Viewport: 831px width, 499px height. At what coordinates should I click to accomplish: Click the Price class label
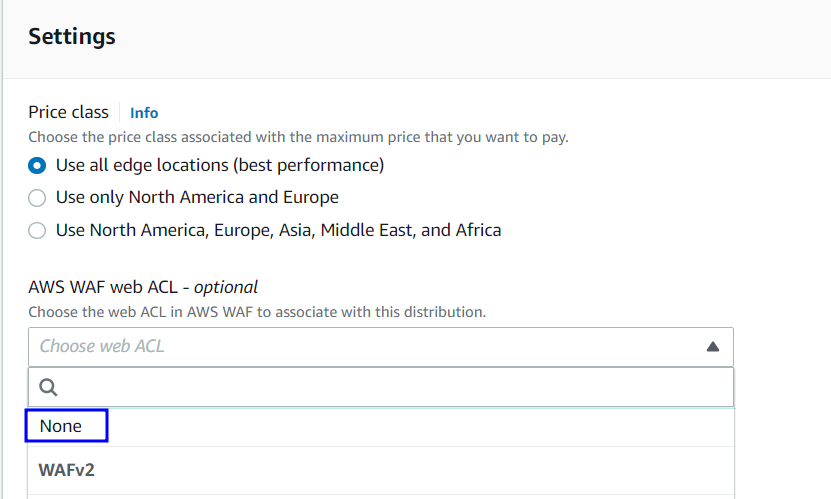[x=67, y=112]
